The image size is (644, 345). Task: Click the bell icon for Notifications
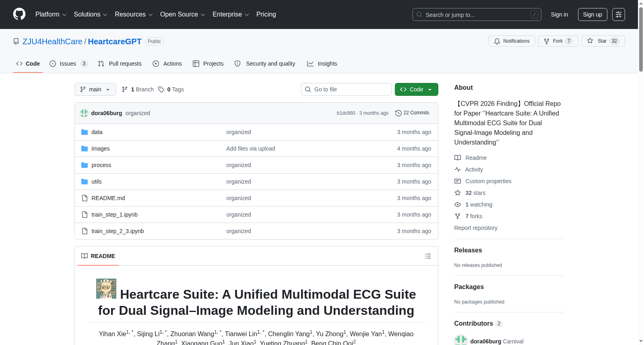point(497,41)
